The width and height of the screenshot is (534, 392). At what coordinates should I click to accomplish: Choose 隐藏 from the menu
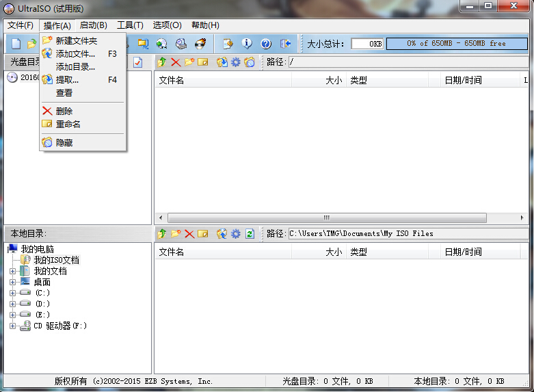coord(83,142)
